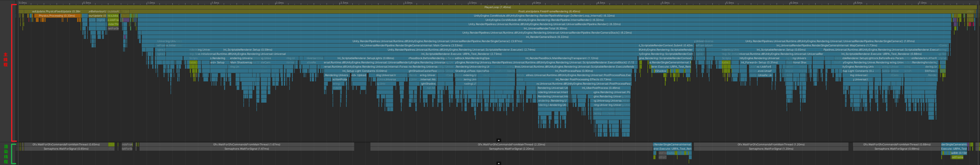Click the Main Shadowmap sample bar
Screen dimensions: 980x165
(x=241, y=62)
